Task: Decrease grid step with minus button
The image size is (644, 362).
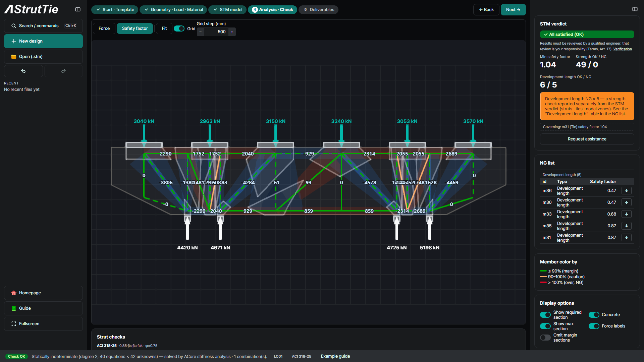Action: (x=201, y=32)
